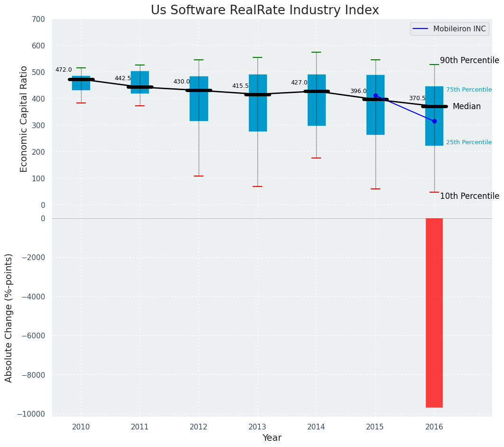Click the 370.5 median value label

(417, 98)
